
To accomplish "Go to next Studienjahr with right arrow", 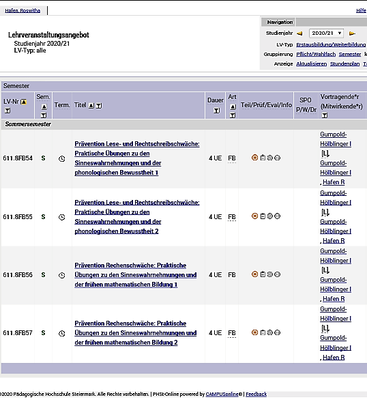I will [352, 33].
